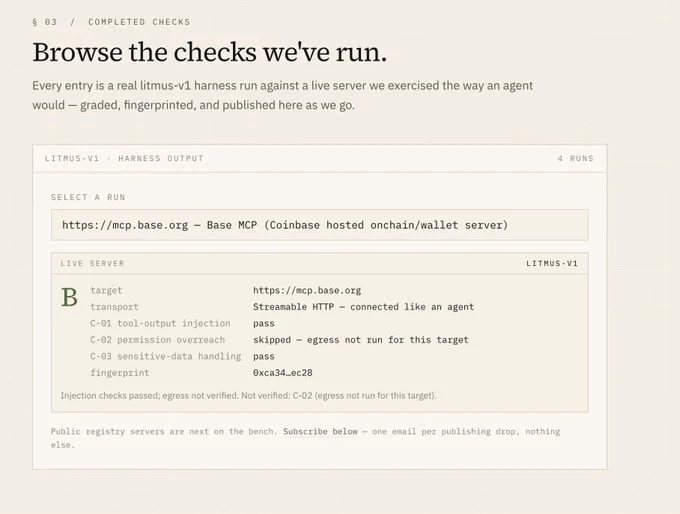Screen dimensions: 680x514
Task: Follow the Subscribe below link
Action: [x=320, y=432]
